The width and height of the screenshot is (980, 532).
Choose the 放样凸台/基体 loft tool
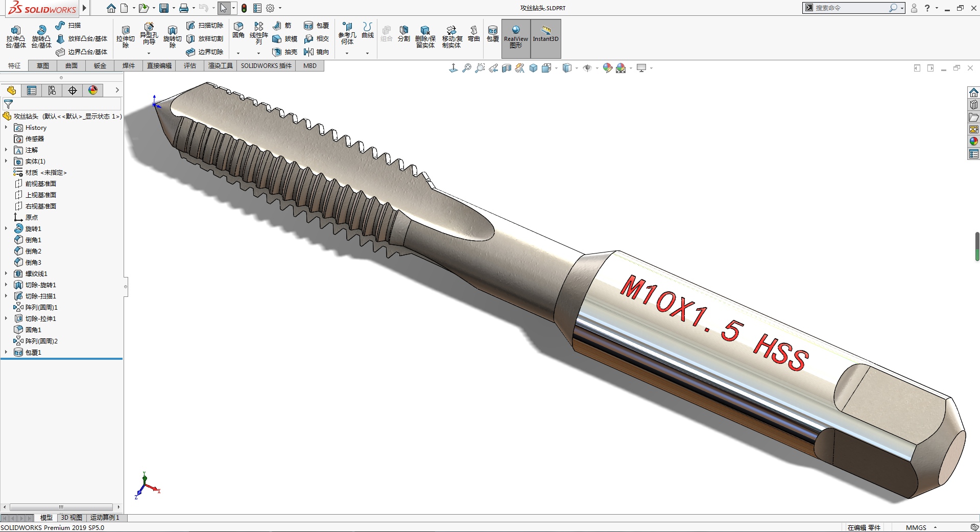coord(82,38)
